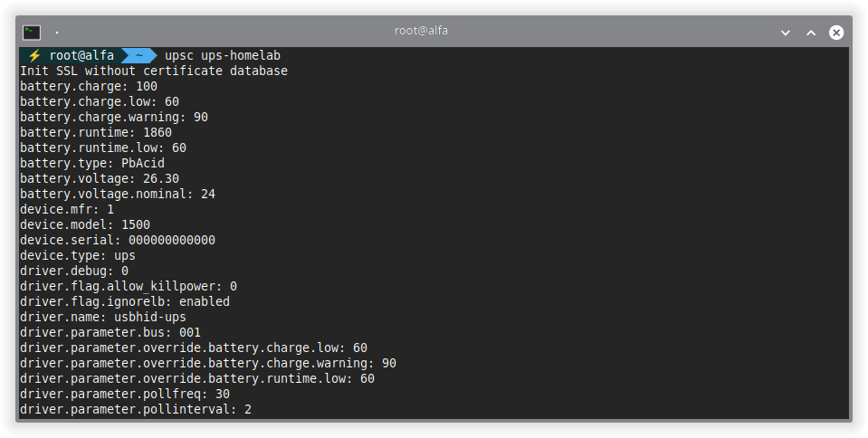Click the driver.name: usbhid-ups line
The width and height of the screenshot is (868, 438).
[103, 317]
